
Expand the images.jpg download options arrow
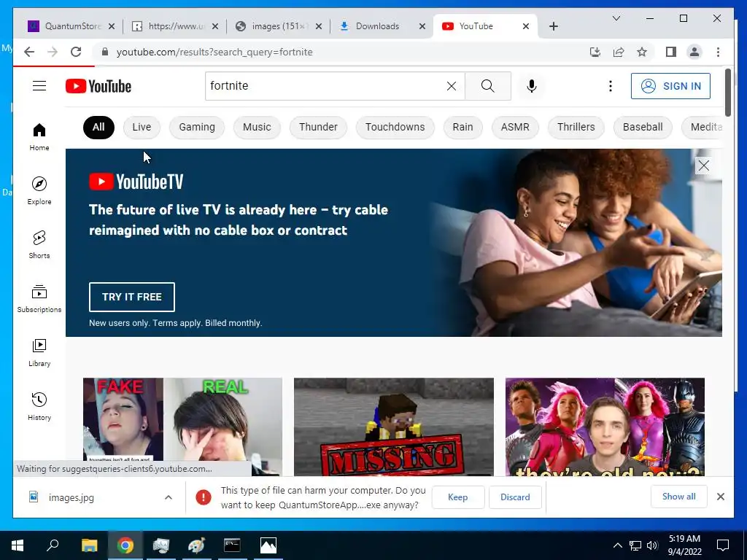tap(169, 497)
